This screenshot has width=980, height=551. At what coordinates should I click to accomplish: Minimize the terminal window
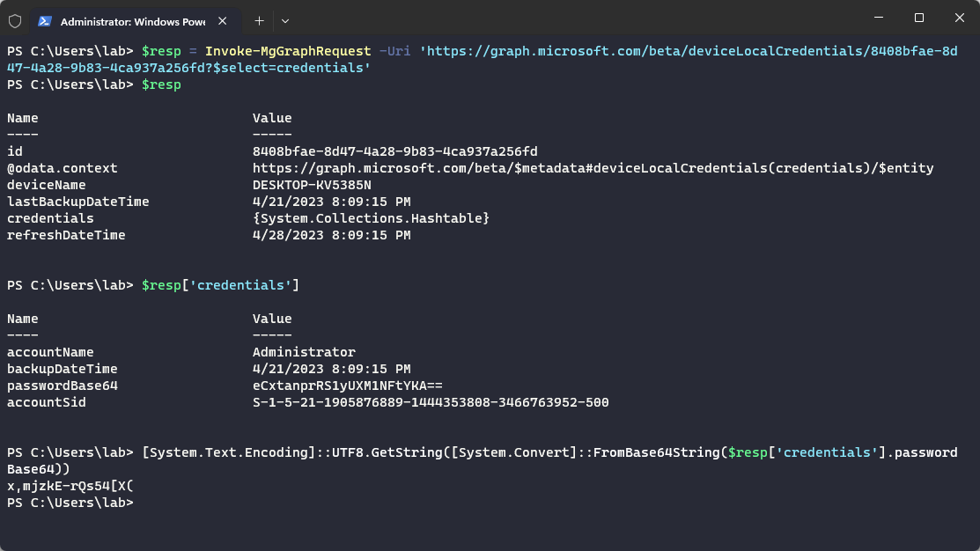click(879, 18)
